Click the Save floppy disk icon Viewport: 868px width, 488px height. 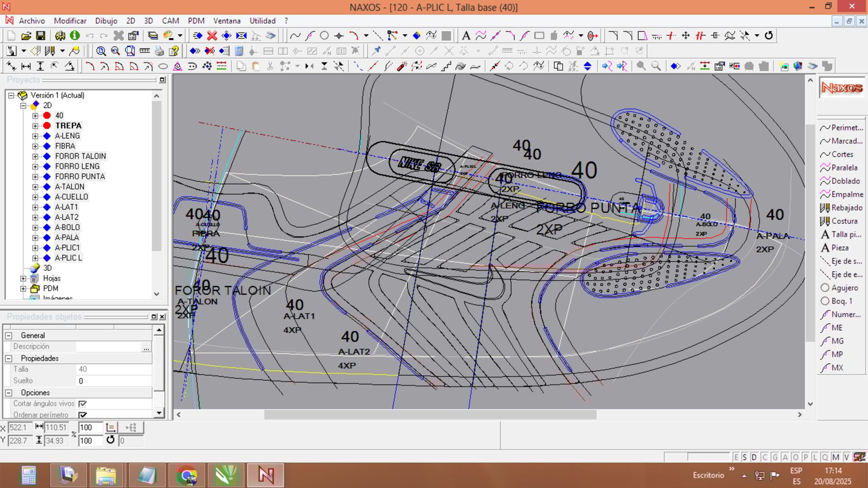[41, 36]
